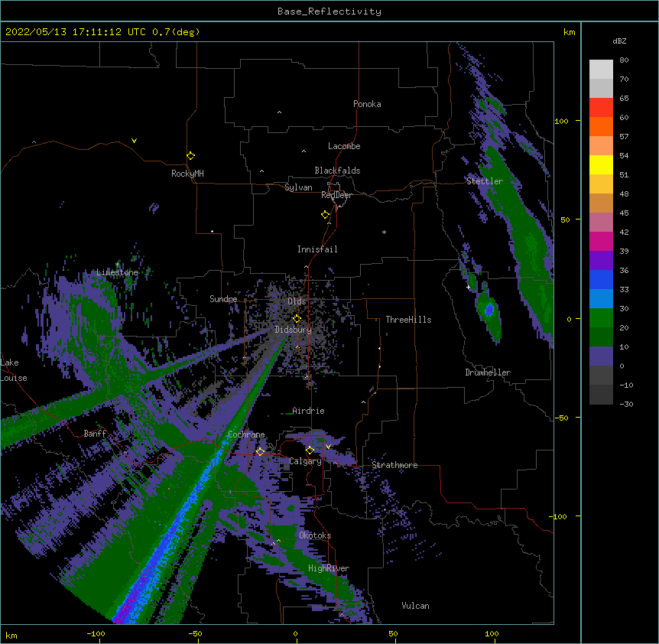Click the purple legend swatch between 39 and 36

click(x=601, y=261)
